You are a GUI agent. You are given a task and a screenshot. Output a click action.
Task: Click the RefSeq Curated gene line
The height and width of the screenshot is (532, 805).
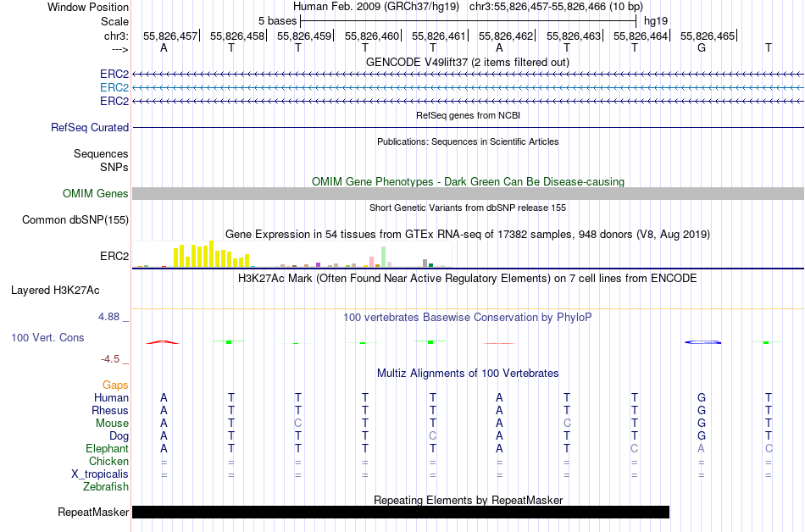468,127
